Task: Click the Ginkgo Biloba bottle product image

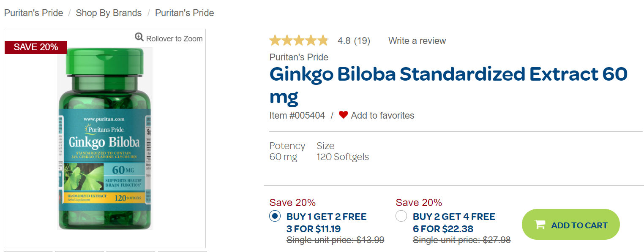Action: pos(105,139)
